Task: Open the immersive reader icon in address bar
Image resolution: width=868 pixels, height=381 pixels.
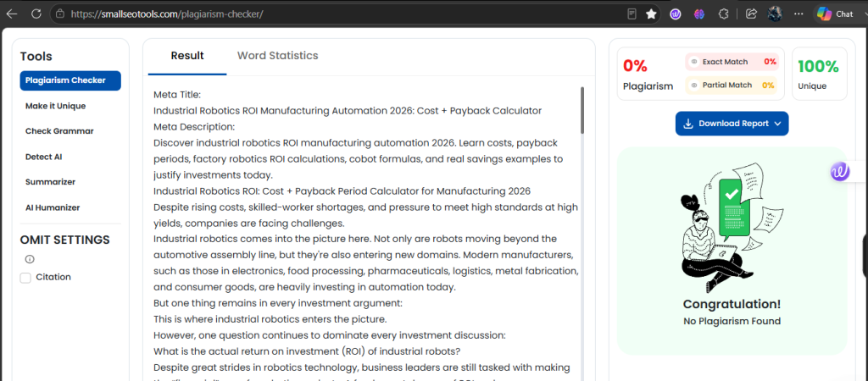Action: point(632,14)
